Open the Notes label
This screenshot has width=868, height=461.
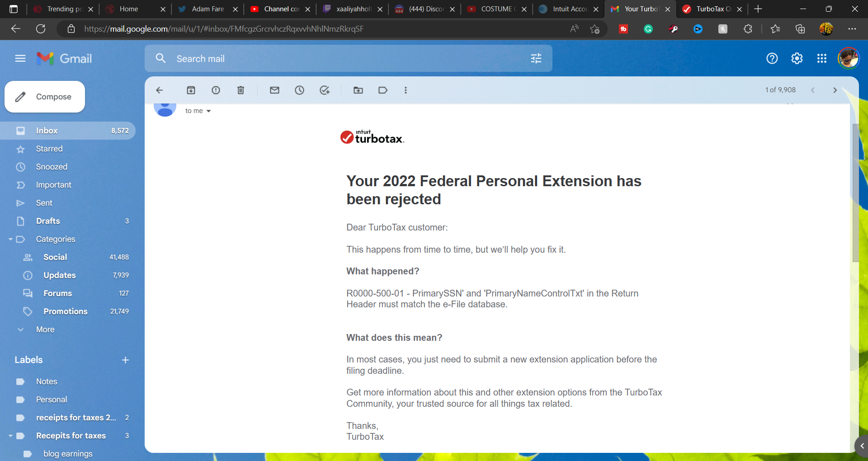[x=68, y=381]
